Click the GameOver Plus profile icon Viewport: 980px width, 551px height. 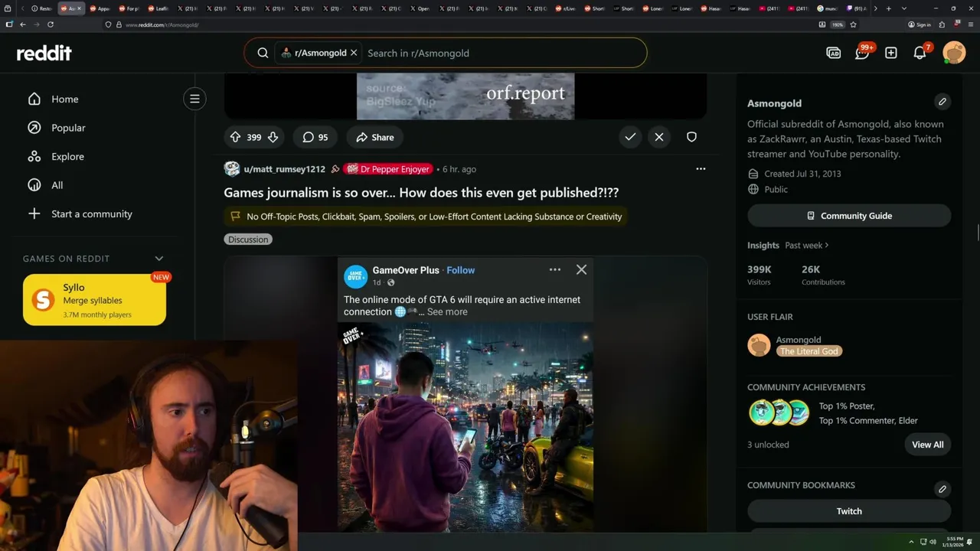(355, 276)
